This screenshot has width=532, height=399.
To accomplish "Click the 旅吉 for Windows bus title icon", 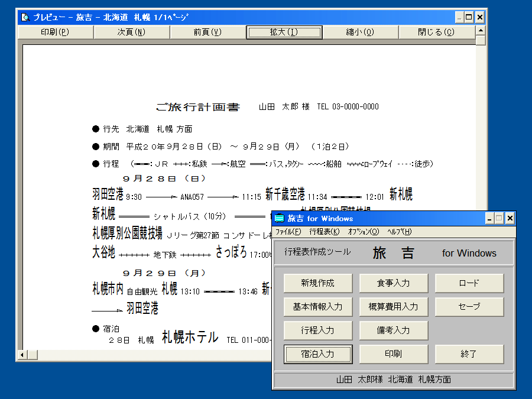I will point(279,218).
